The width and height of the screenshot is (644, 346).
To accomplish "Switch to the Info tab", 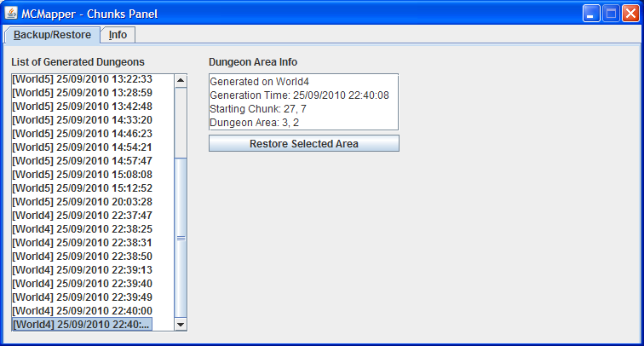I will click(x=118, y=35).
